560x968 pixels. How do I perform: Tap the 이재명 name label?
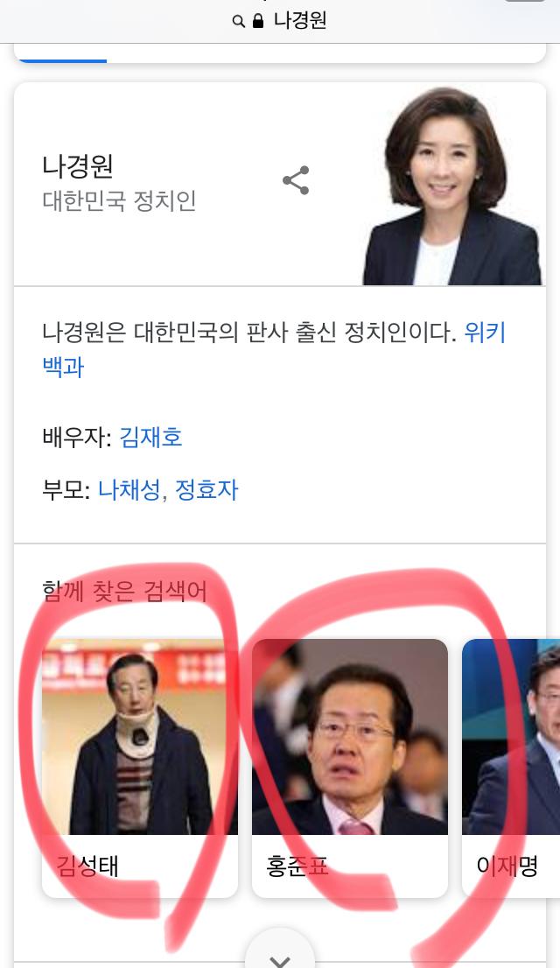(507, 866)
